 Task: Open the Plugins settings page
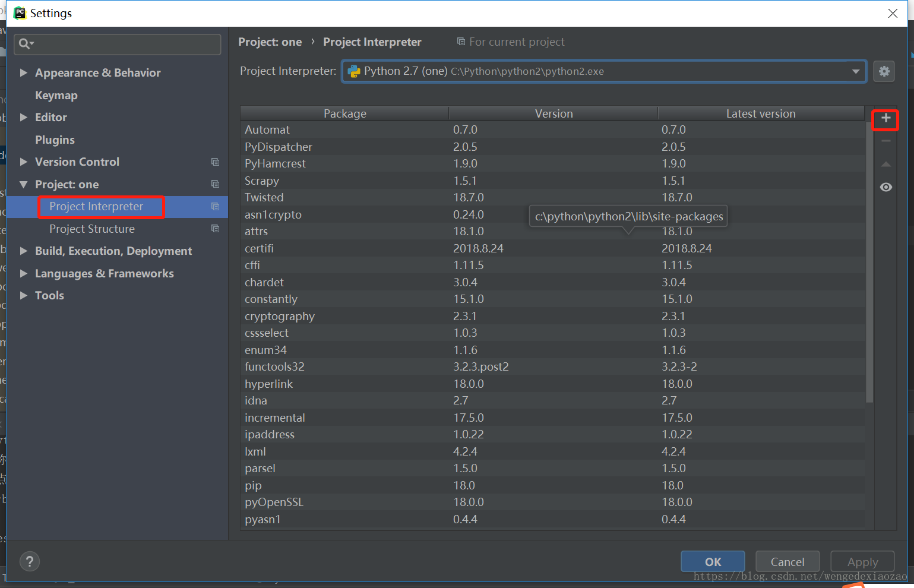point(55,140)
